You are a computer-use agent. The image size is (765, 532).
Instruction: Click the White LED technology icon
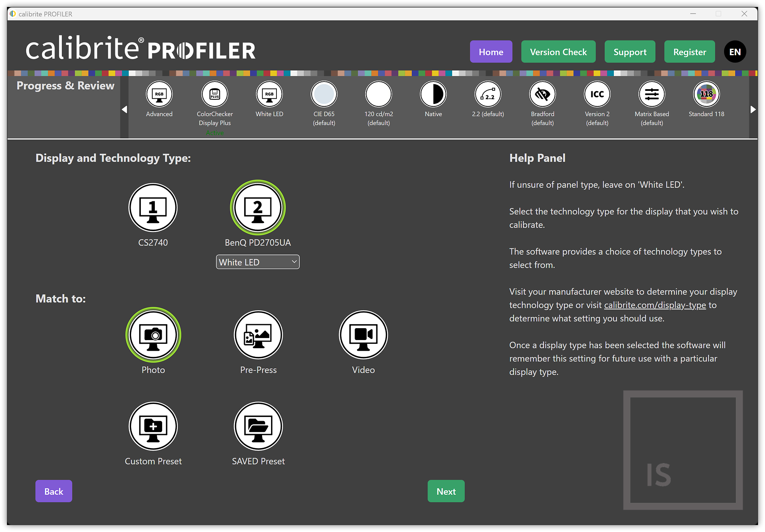(x=269, y=94)
